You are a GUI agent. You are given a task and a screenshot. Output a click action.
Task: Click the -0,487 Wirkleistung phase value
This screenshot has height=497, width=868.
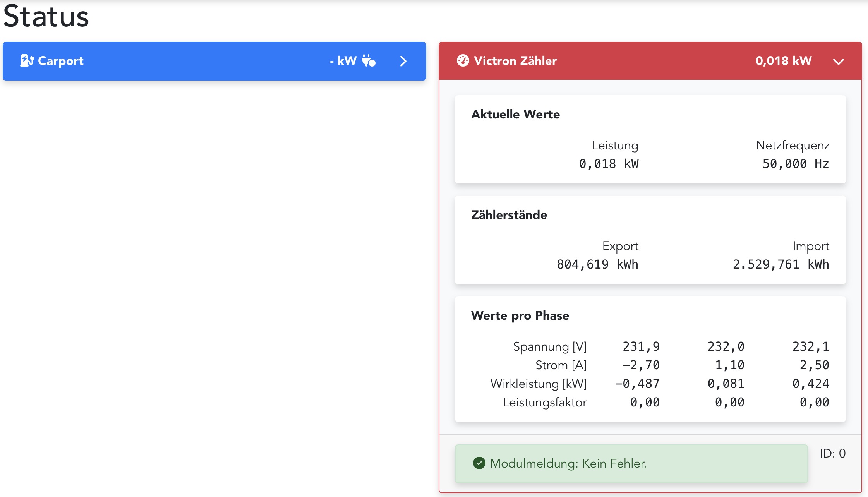pyautogui.click(x=637, y=384)
